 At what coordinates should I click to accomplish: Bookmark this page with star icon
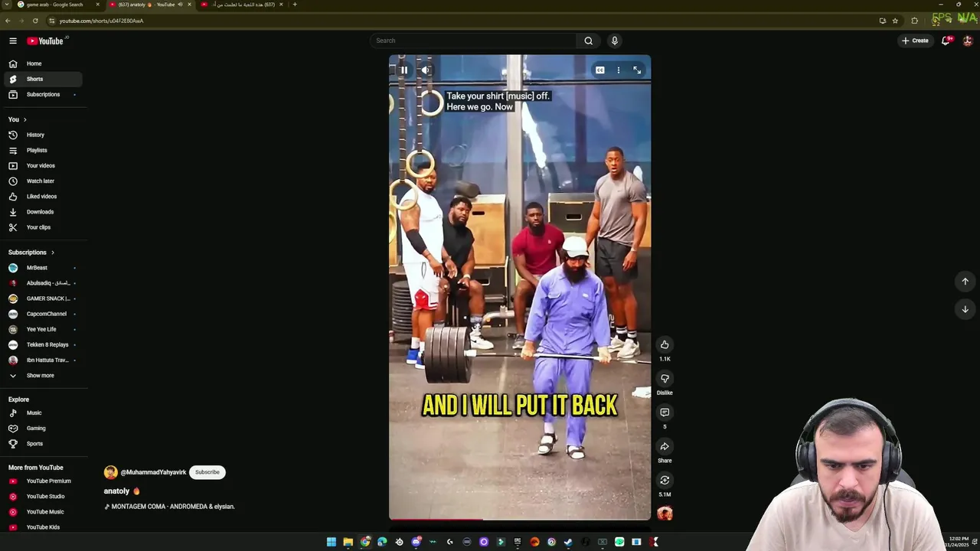(895, 21)
